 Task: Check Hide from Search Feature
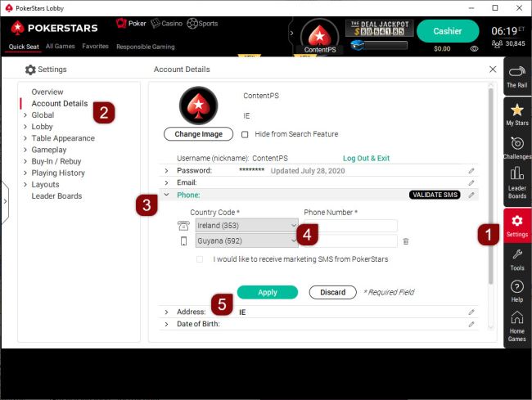[245, 135]
